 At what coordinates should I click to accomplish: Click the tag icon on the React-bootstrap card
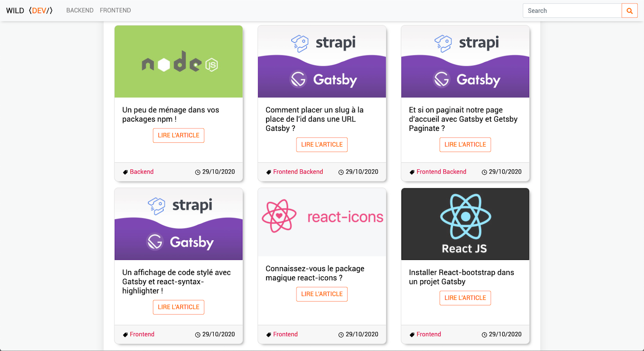pos(412,335)
